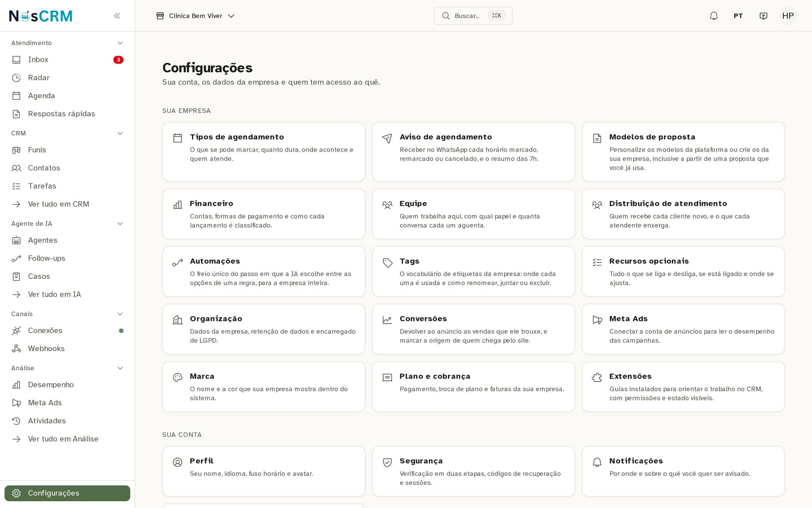The width and height of the screenshot is (812, 508).
Task: Open Tarefas in the sidebar
Action: pyautogui.click(x=67, y=186)
